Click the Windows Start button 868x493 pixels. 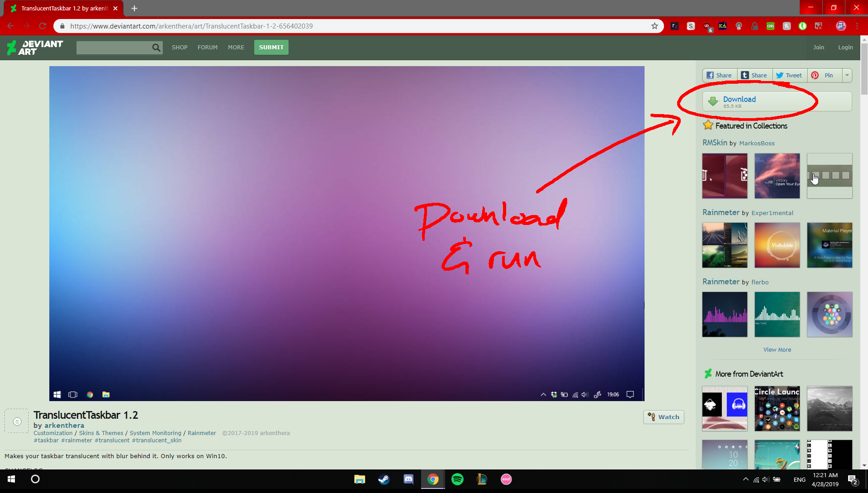click(10, 479)
